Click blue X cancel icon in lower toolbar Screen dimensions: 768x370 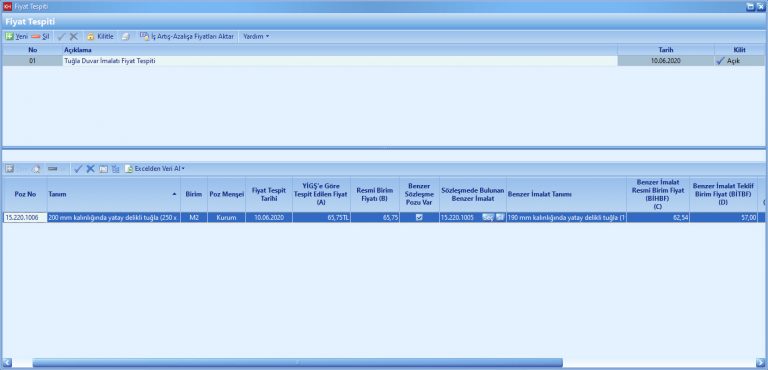point(91,169)
